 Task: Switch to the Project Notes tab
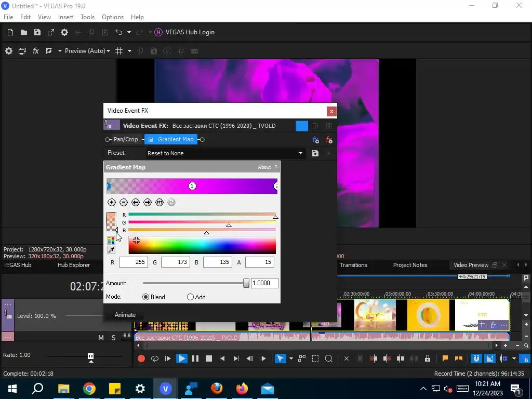(410, 265)
